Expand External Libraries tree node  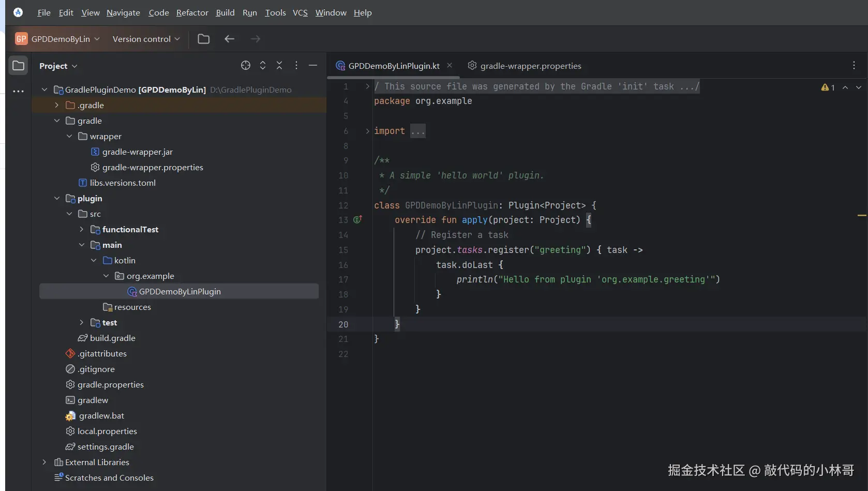coord(44,462)
